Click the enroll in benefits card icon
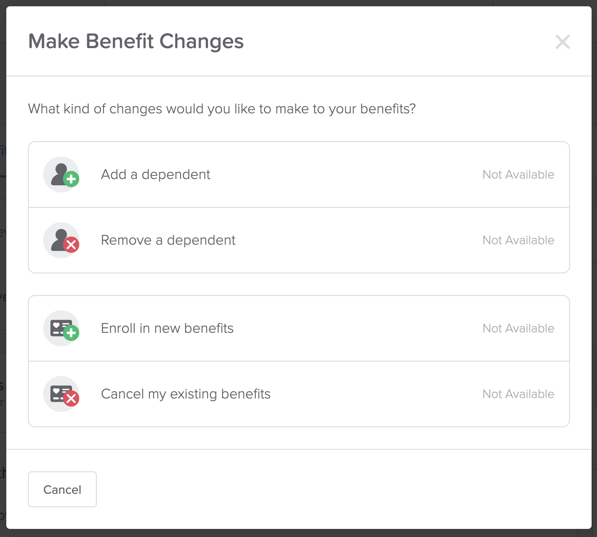The width and height of the screenshot is (597, 537). pyautogui.click(x=61, y=328)
